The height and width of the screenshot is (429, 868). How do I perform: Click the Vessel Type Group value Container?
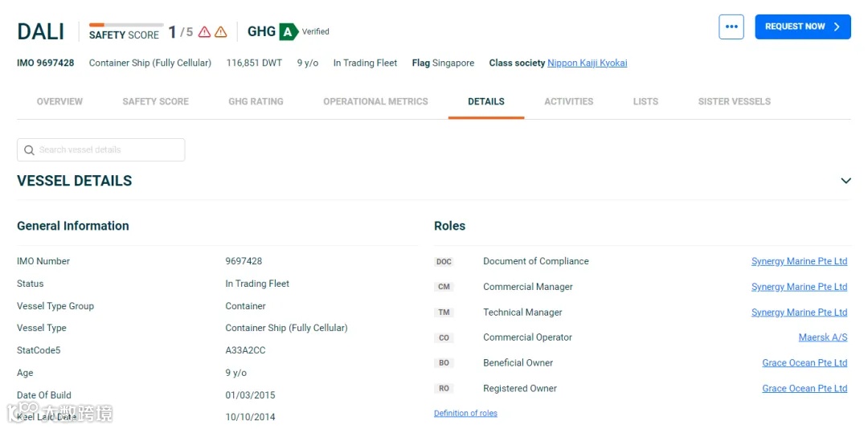[245, 305]
